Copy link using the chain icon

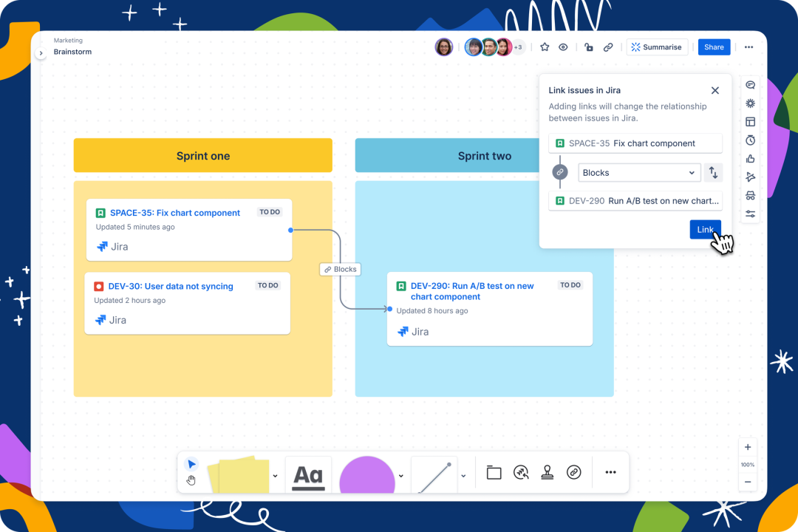[x=608, y=47]
